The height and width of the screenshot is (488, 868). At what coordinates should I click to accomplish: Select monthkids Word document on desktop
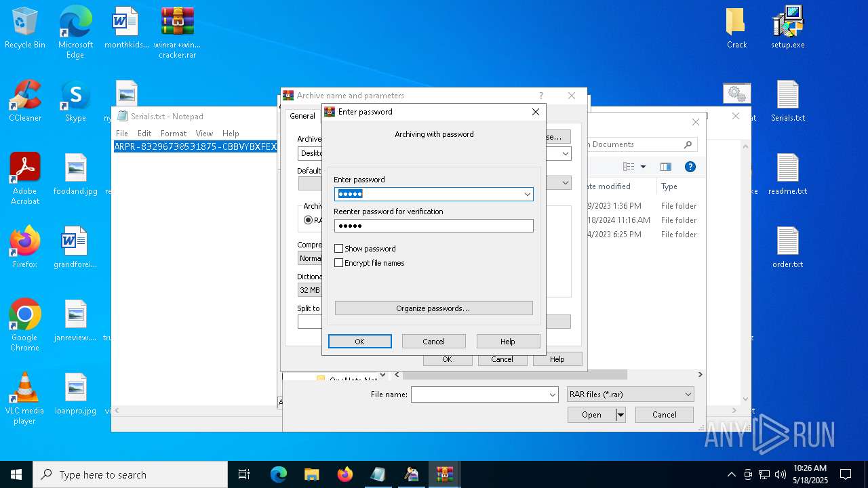126,28
